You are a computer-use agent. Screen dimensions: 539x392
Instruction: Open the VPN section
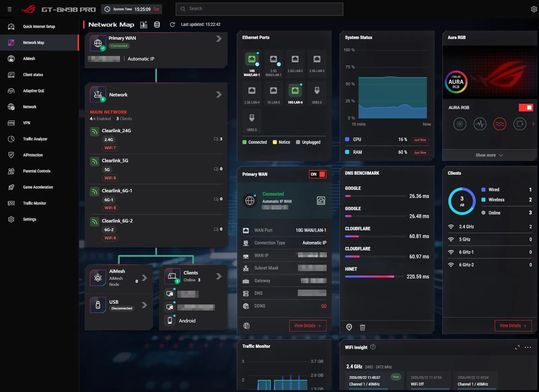point(39,123)
